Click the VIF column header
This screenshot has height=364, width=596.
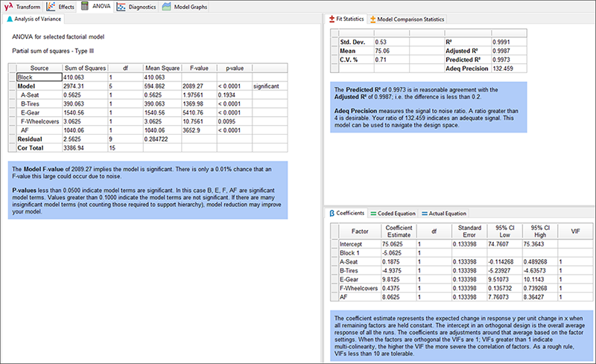point(574,232)
